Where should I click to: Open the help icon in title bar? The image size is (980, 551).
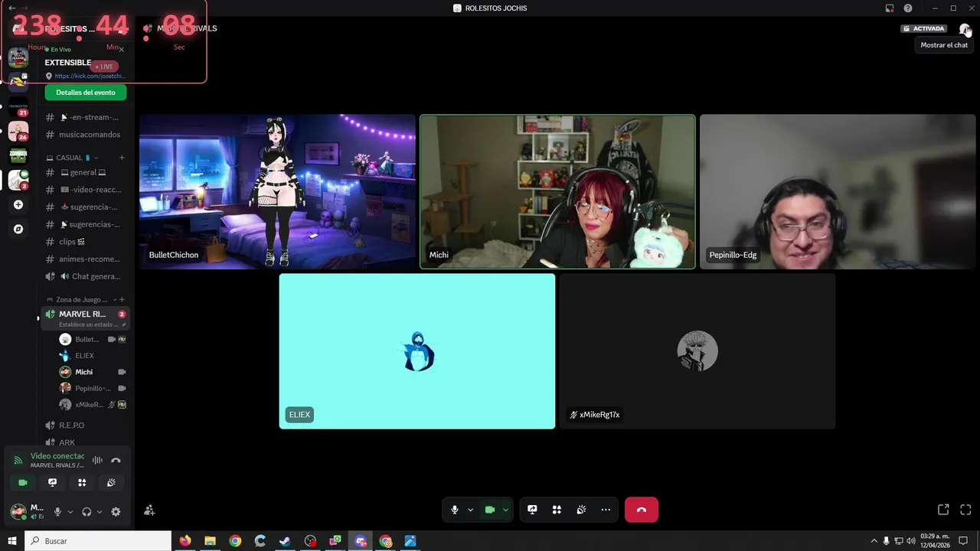(x=908, y=8)
